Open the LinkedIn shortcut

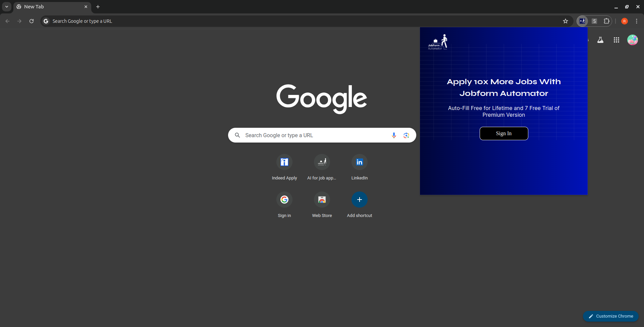360,168
